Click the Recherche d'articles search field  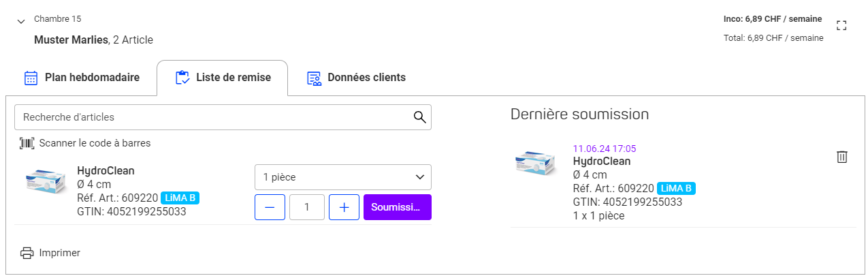(x=223, y=117)
